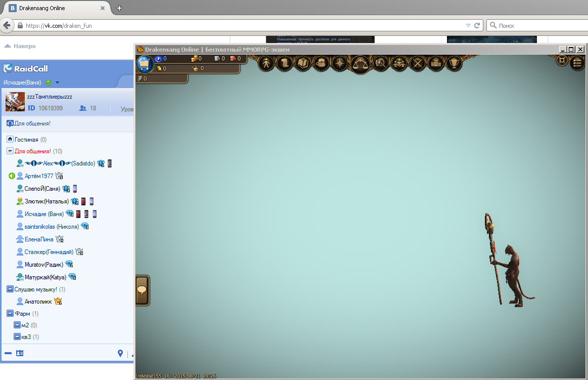Click the Наверх link

pyautogui.click(x=20, y=46)
